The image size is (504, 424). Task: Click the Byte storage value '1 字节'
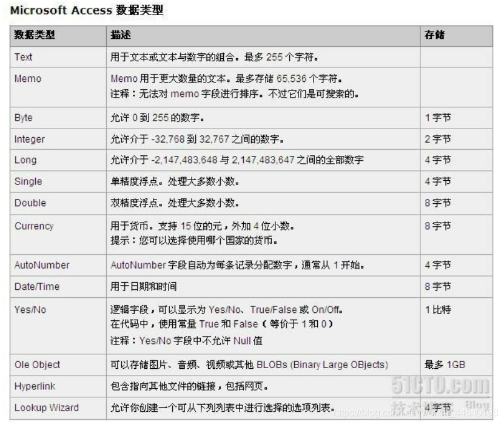pyautogui.click(x=438, y=118)
